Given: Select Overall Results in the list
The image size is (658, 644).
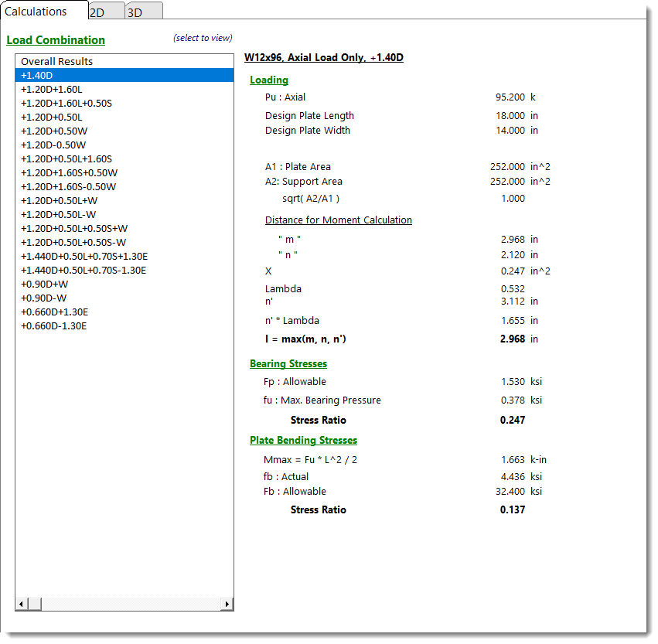Looking at the screenshot, I should [56, 61].
